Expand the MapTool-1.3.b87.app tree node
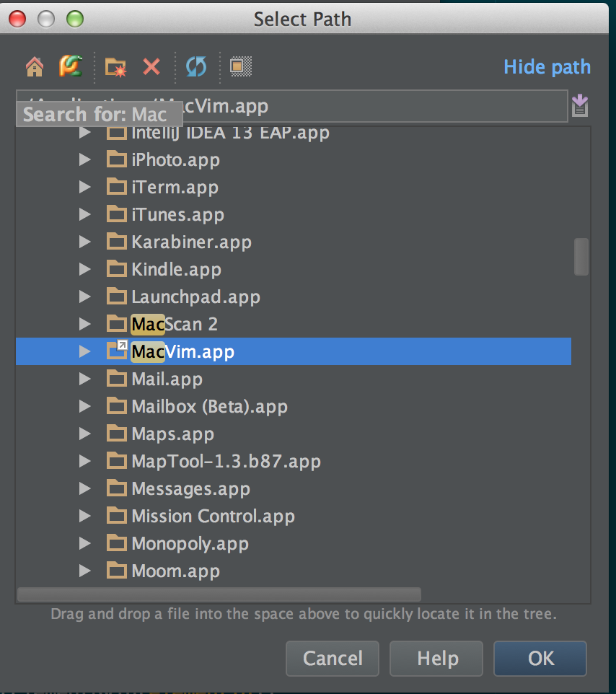The image size is (616, 694). 84,461
